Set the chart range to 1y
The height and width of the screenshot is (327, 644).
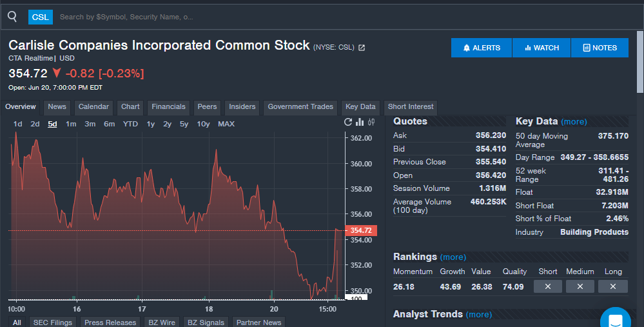(x=151, y=124)
